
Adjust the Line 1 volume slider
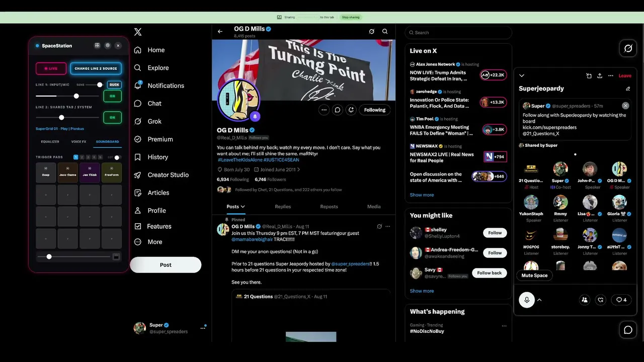(66, 96)
